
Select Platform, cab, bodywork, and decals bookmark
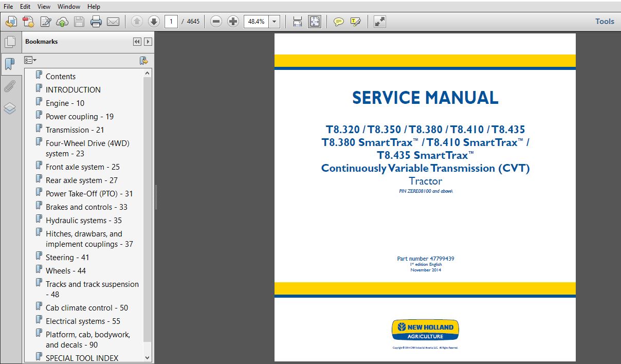coord(87,339)
